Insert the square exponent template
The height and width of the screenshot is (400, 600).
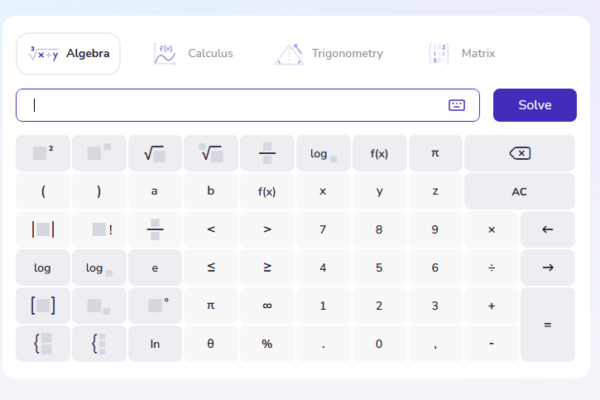click(x=43, y=153)
